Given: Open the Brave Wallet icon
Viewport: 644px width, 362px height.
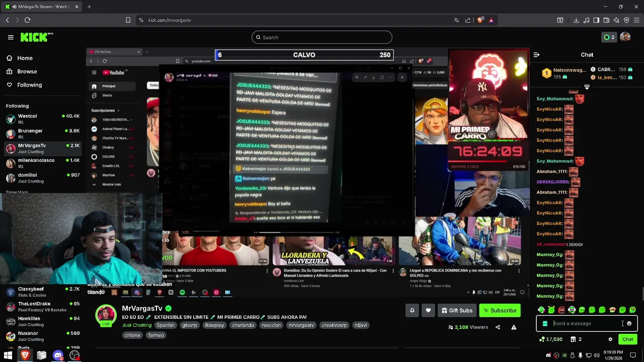Looking at the screenshot, I should [606, 20].
